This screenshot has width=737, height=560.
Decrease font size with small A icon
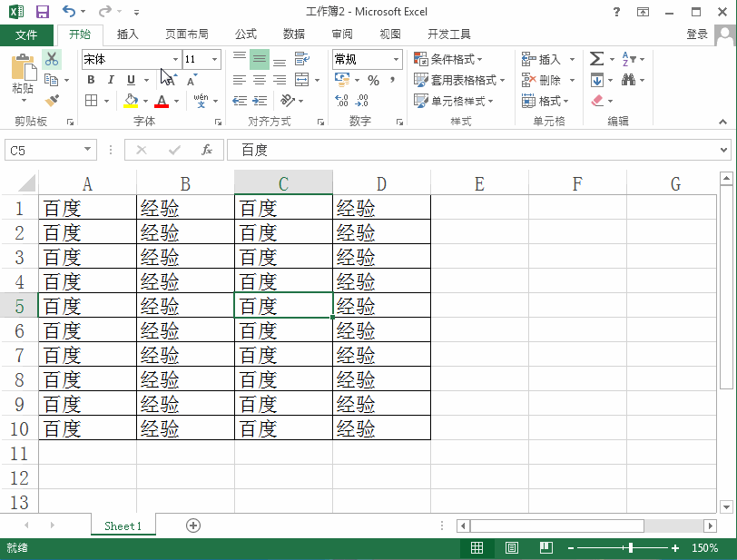pos(192,80)
